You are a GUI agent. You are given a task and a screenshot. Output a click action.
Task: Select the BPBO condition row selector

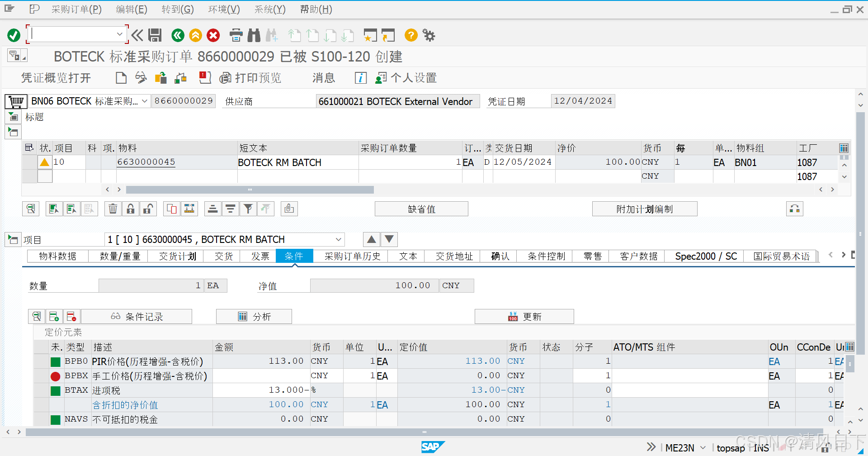tap(41, 361)
